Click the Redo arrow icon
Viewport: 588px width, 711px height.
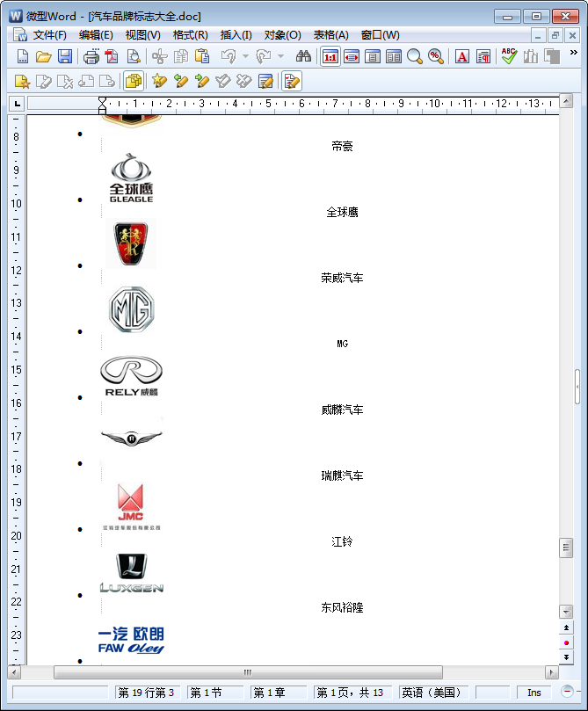tap(264, 56)
